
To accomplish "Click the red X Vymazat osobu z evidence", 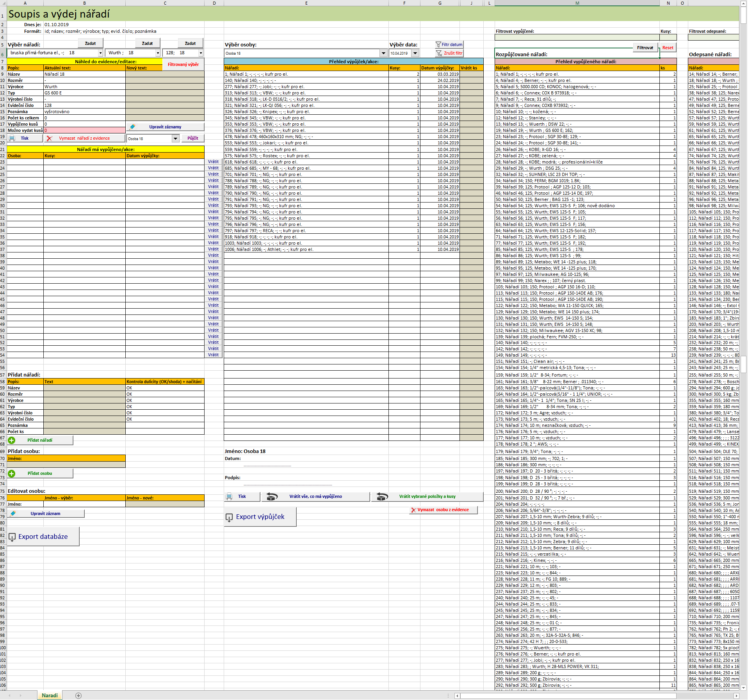I will point(443,510).
